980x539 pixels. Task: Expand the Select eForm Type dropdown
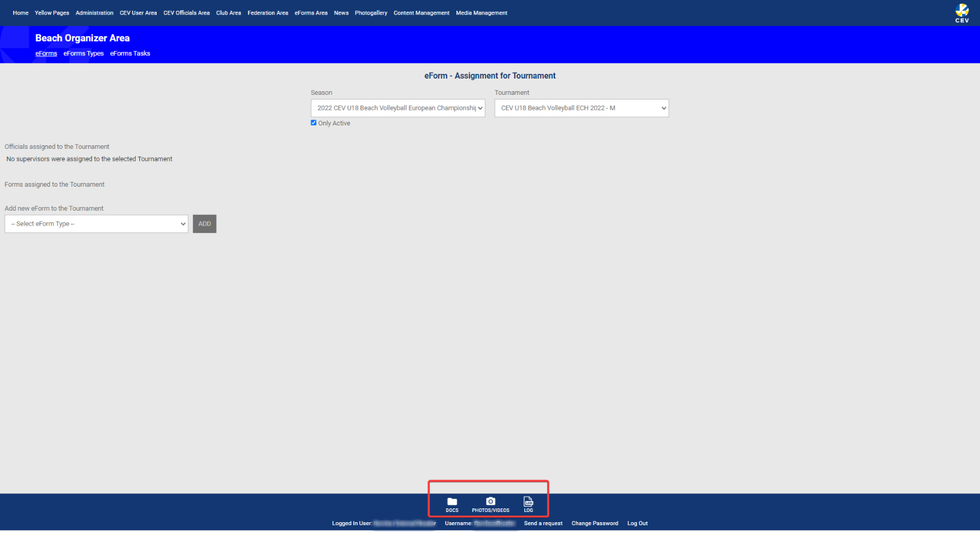pyautogui.click(x=96, y=224)
